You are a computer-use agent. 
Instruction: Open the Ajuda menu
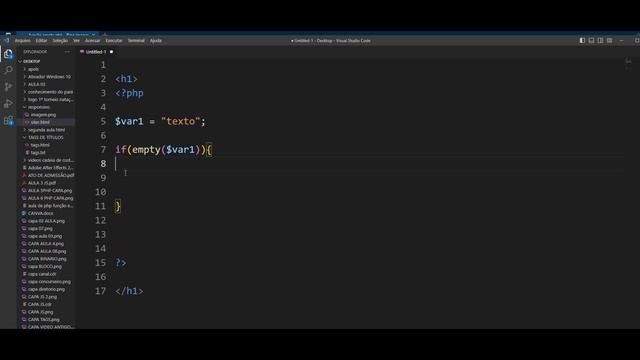tap(156, 40)
